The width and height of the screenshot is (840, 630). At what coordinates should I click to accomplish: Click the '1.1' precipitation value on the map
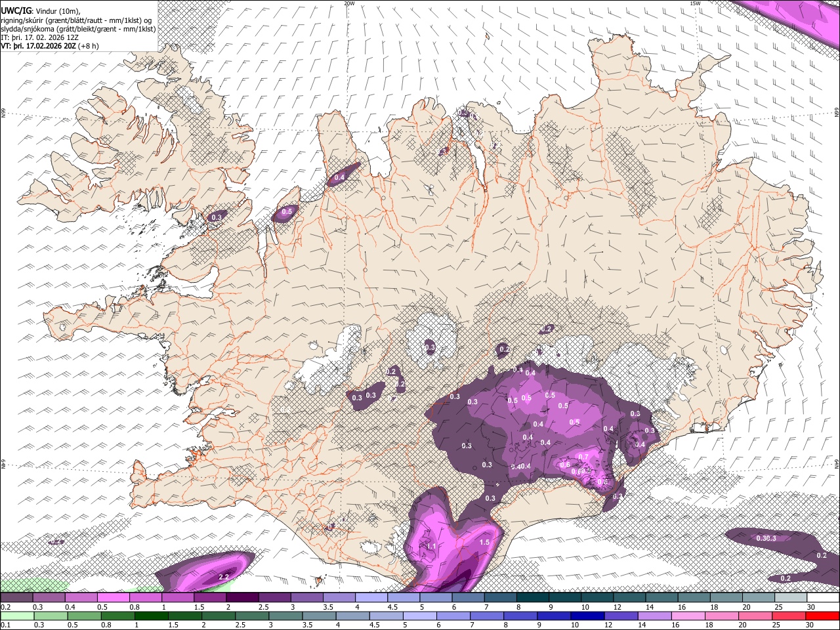pyautogui.click(x=431, y=546)
